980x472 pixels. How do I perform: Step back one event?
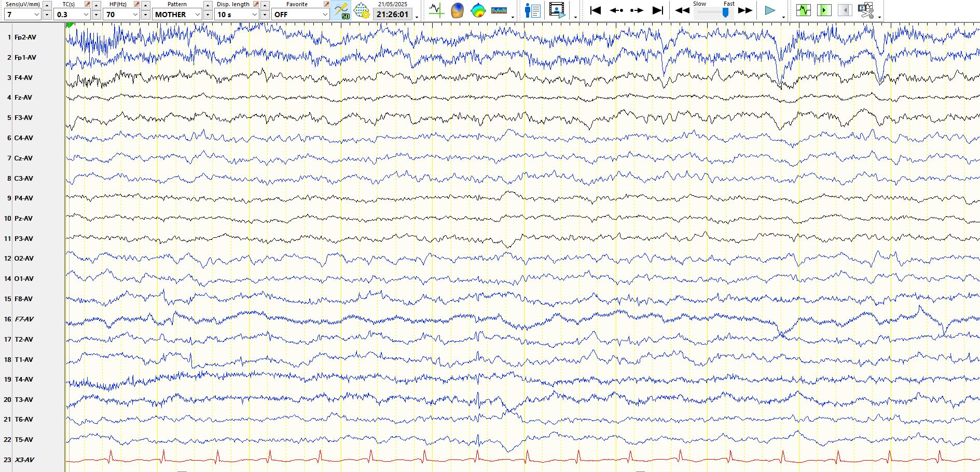[616, 10]
